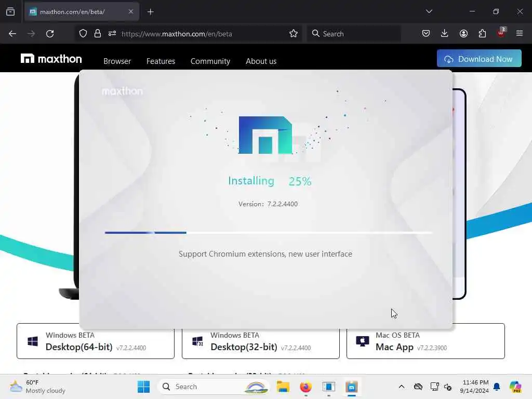
Task: Click the OneDrive cloud tray icon
Action: click(x=418, y=387)
